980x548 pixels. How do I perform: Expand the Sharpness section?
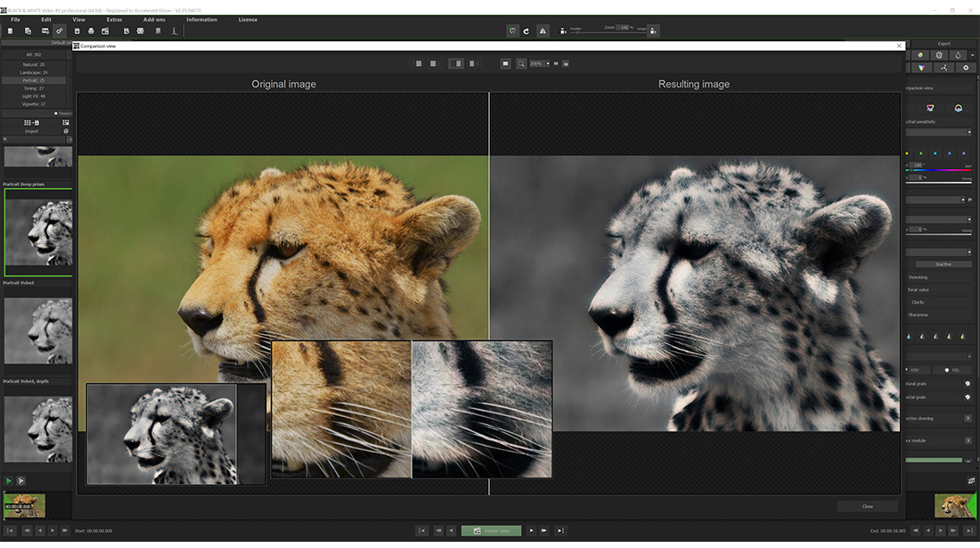click(919, 314)
